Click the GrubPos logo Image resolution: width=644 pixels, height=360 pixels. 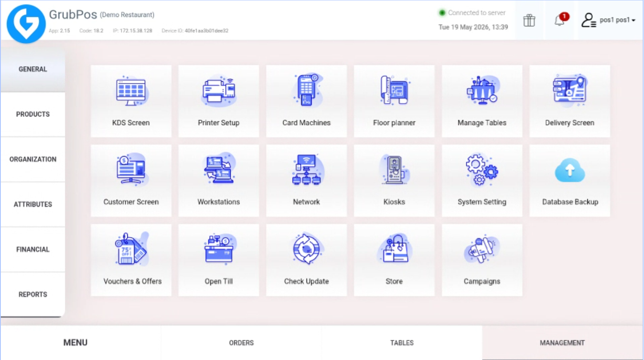(x=26, y=24)
